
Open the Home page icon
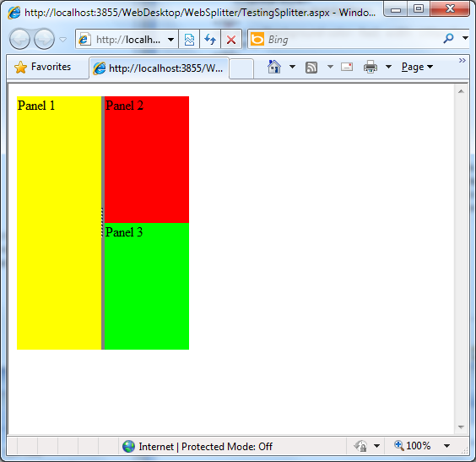pos(274,67)
